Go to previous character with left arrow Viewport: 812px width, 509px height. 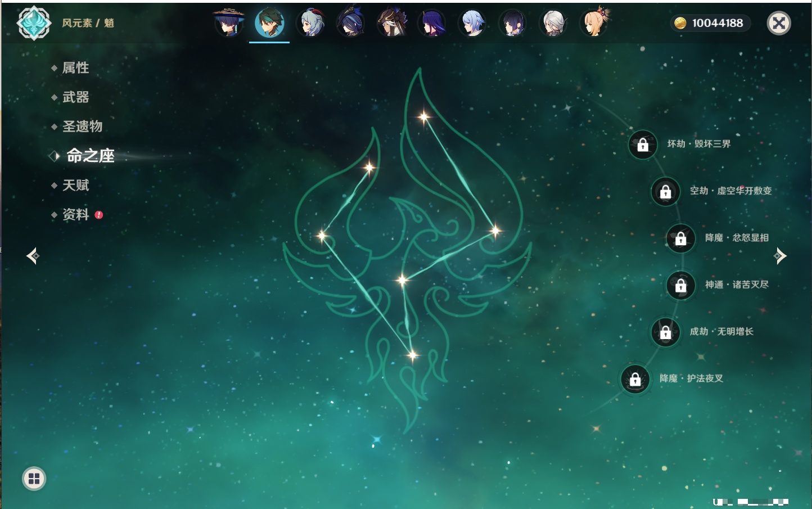coord(33,256)
